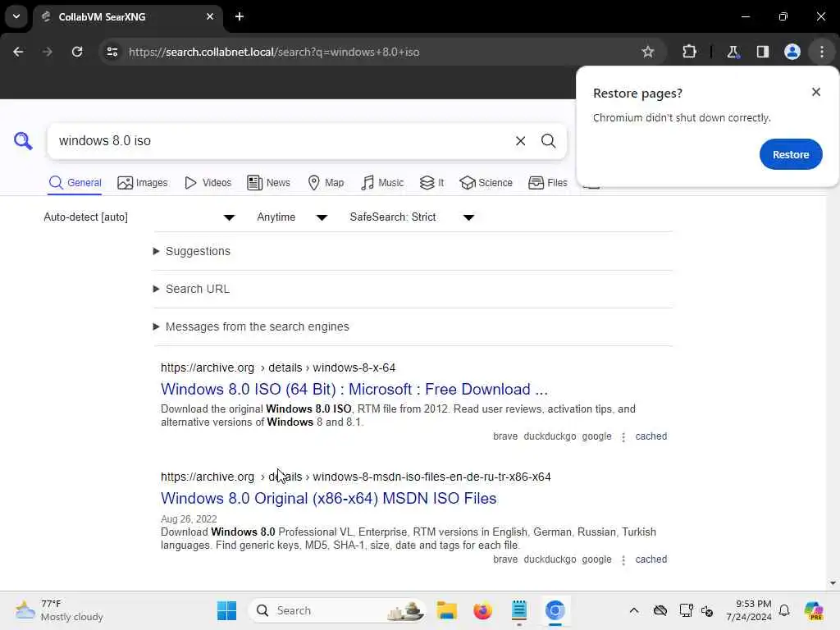Switch to the It category tab
This screenshot has height=630, width=840.
[x=431, y=183]
